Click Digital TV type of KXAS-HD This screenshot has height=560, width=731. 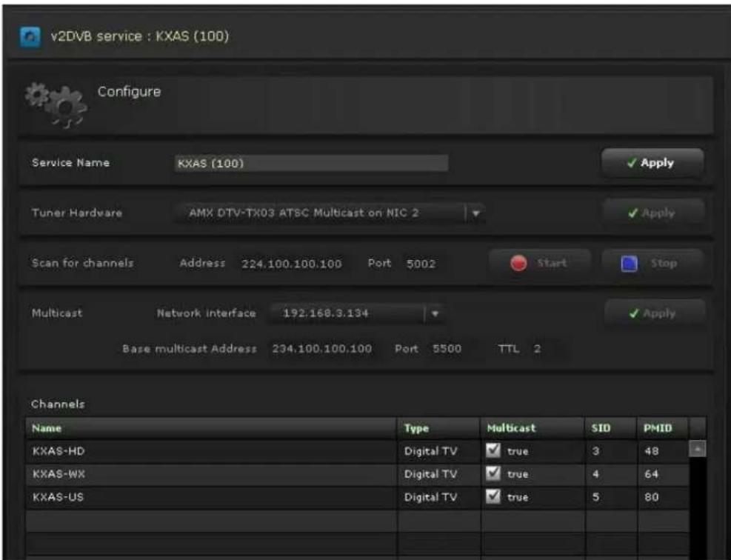(430, 451)
